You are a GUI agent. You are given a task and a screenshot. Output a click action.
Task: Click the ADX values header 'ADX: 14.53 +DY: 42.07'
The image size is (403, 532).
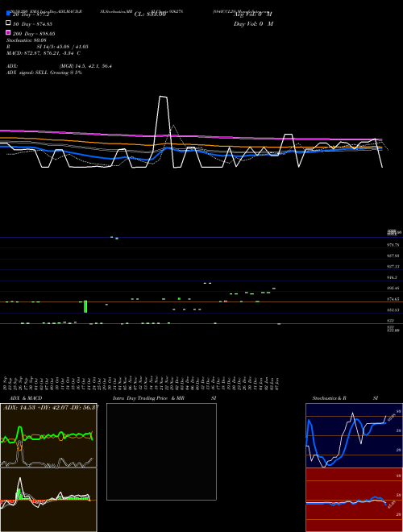(x=51, y=407)
